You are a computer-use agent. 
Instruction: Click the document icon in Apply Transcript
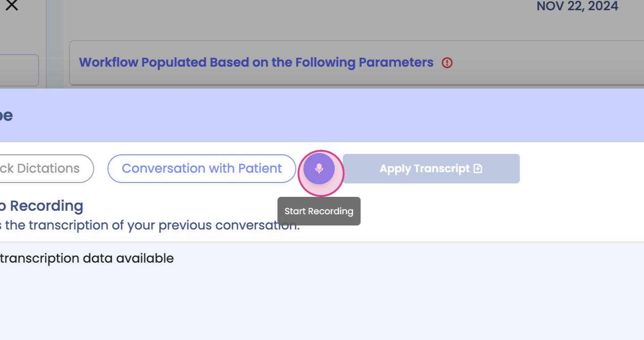[x=478, y=169]
